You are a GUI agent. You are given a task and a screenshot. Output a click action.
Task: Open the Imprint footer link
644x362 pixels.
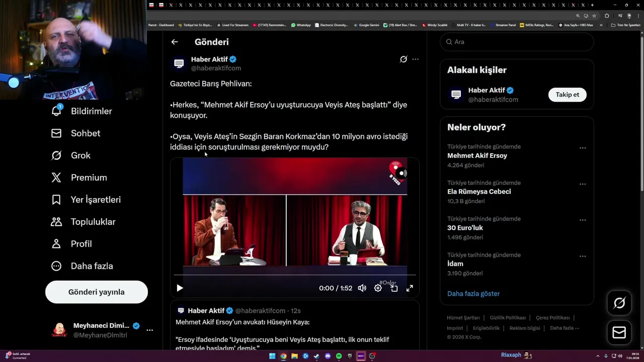coord(455,328)
